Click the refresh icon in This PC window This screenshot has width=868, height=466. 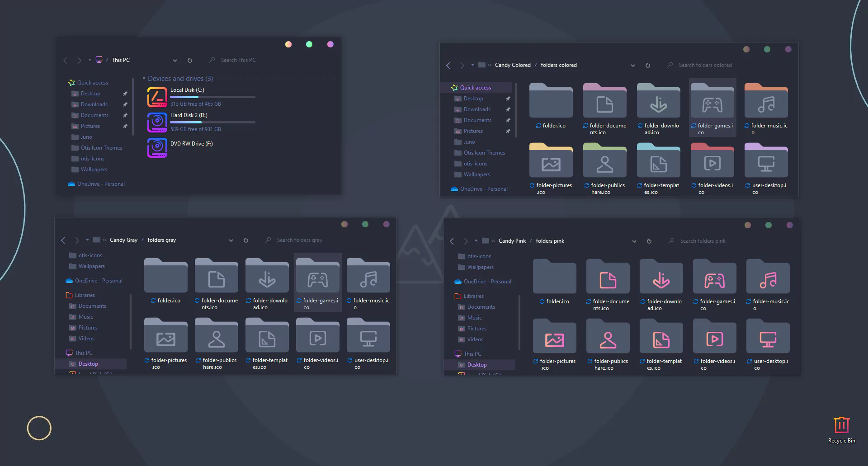190,60
